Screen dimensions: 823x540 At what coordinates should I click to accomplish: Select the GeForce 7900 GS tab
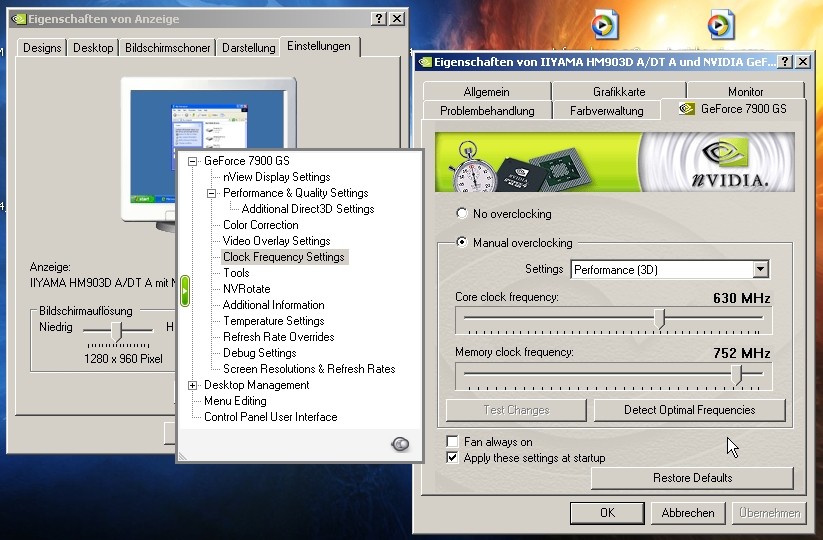tap(733, 109)
